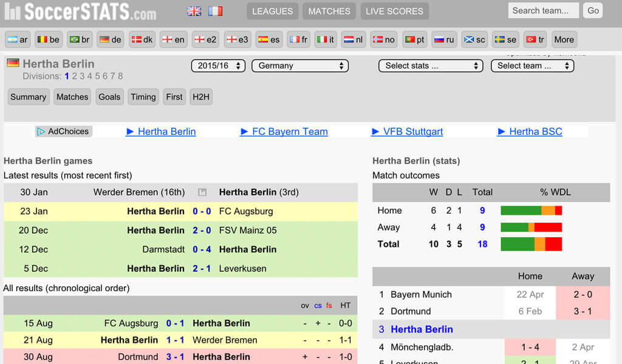Switch language with the UK flag icon
This screenshot has width=622, height=364.
(x=194, y=11)
